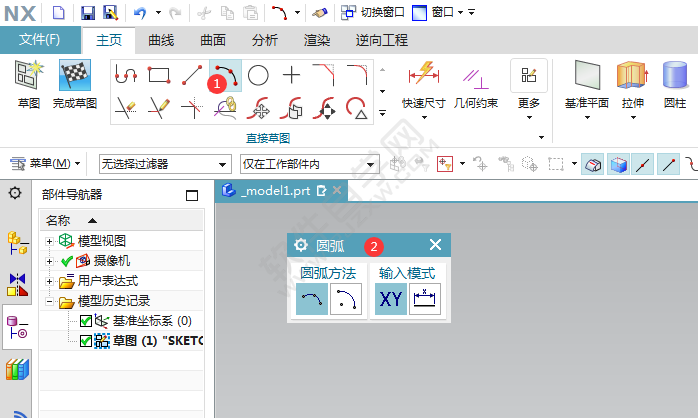Select the Chamfer corner tool

(324, 75)
